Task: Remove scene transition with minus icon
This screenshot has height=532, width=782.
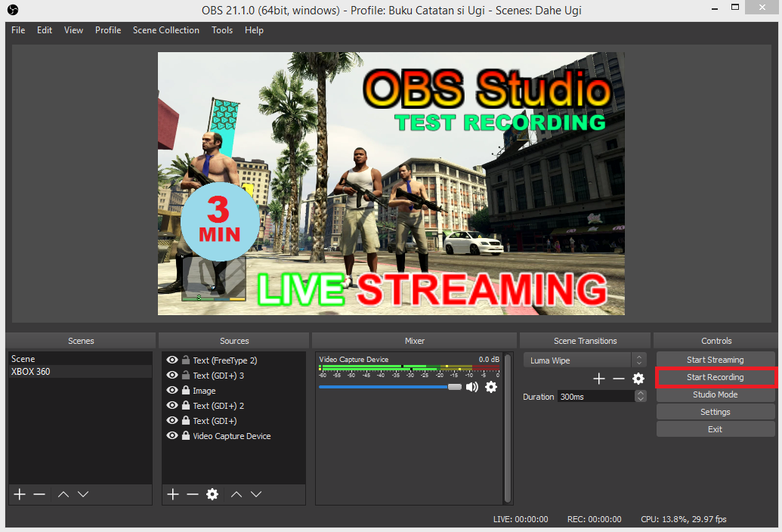Action: tap(618, 379)
